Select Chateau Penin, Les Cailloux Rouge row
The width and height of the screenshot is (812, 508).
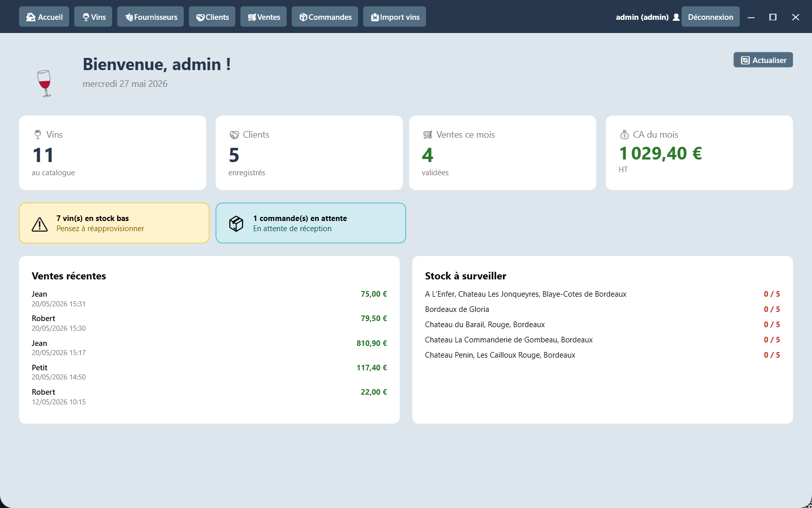(602, 355)
